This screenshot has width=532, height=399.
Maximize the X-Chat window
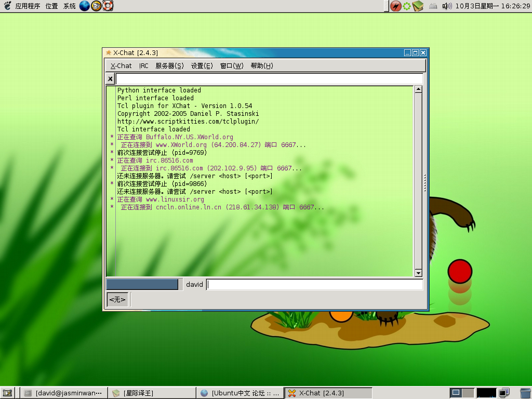415,52
